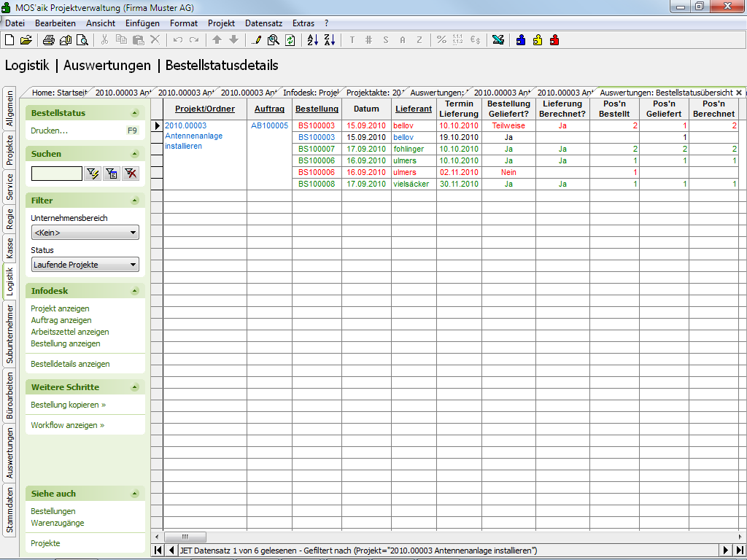Open order link AB100005
747x560 pixels.
pyautogui.click(x=270, y=125)
